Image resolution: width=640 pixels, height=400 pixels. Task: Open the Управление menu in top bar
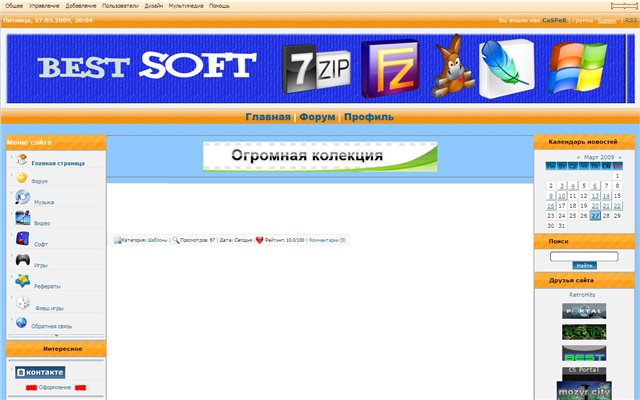(x=44, y=6)
